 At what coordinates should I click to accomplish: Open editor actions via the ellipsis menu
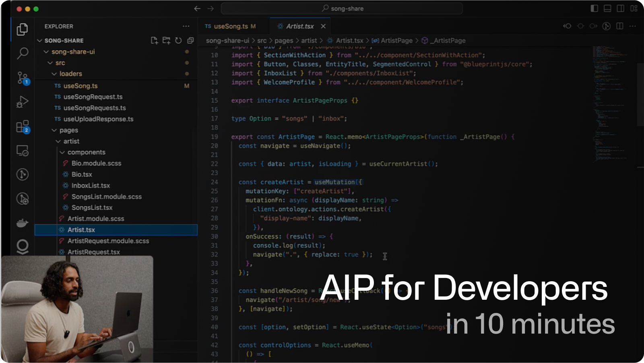point(633,26)
